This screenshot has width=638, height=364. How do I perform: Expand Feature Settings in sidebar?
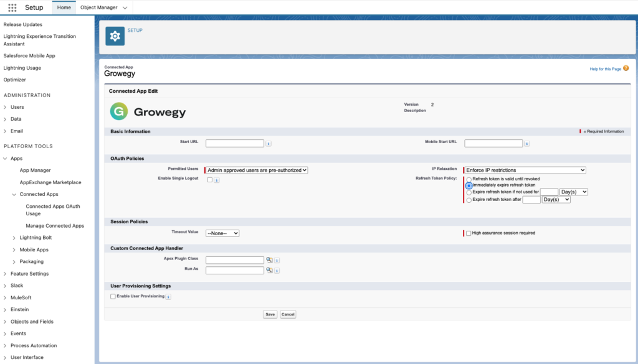coord(5,274)
